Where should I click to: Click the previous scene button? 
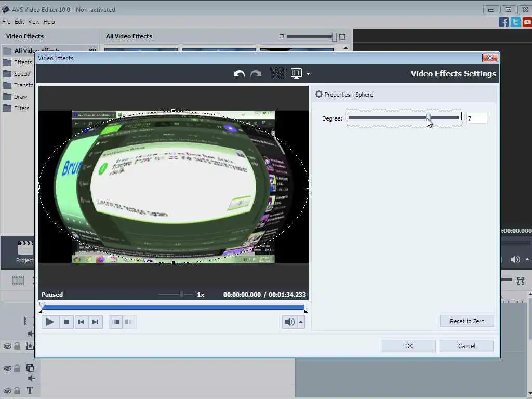click(x=116, y=322)
